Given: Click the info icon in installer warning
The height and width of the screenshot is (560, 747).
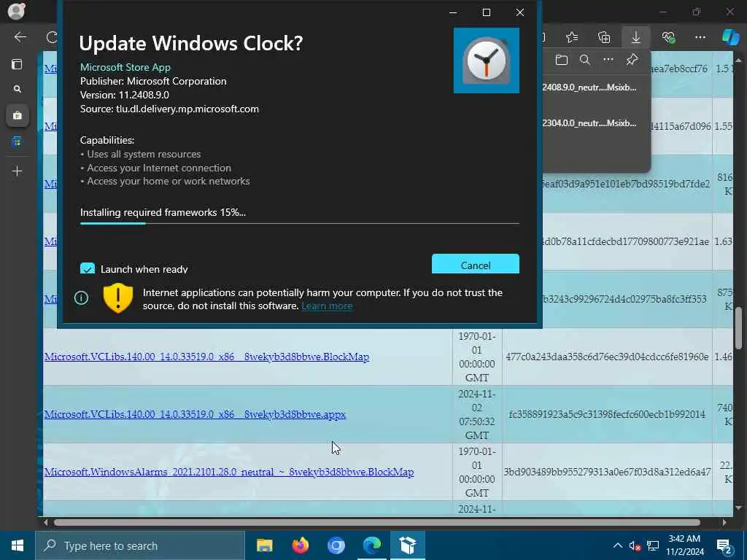Looking at the screenshot, I should pyautogui.click(x=82, y=298).
